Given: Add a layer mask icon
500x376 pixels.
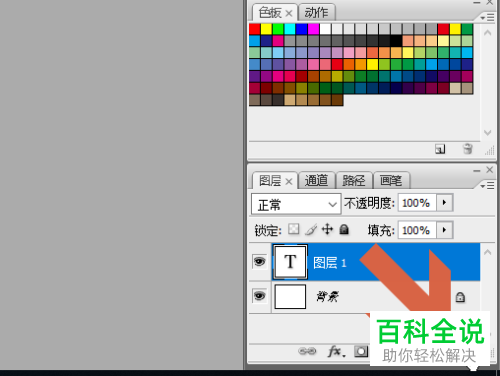Looking at the screenshot, I should (361, 351).
